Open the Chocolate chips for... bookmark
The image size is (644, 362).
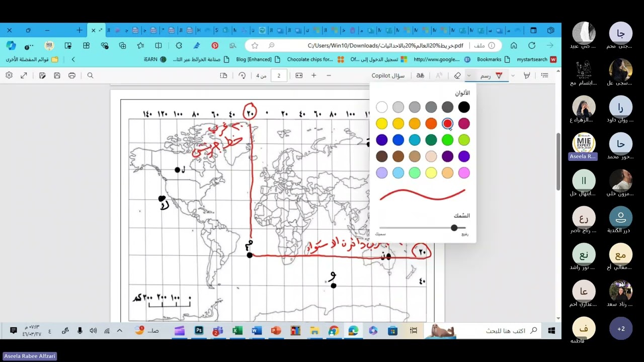(315, 59)
